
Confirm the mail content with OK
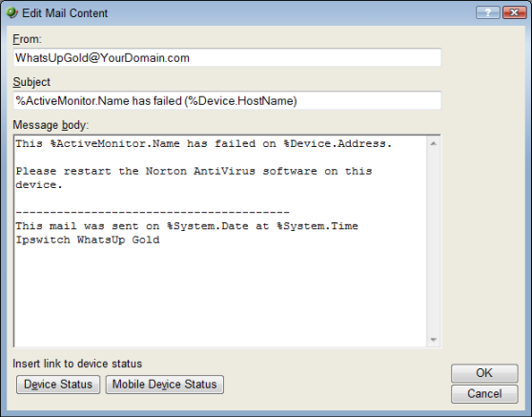484,373
